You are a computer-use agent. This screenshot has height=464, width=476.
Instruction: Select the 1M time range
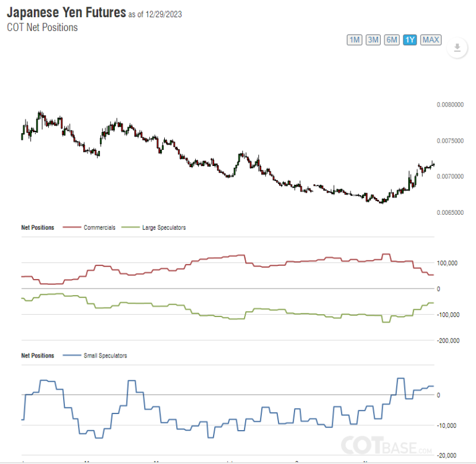pyautogui.click(x=354, y=40)
